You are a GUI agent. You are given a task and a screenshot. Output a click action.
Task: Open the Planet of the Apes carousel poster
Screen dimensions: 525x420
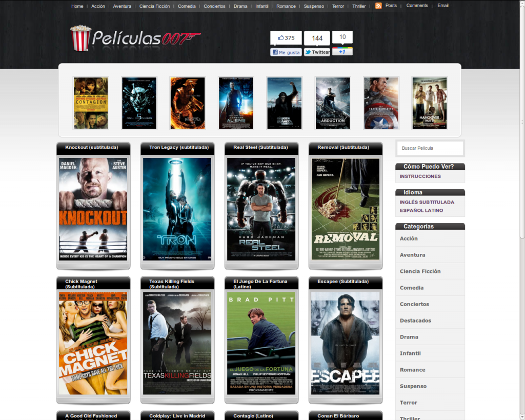284,103
